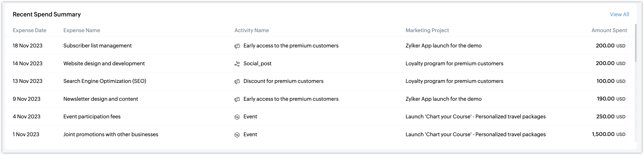
Task: Click the Expense Name column header
Action: tap(82, 30)
